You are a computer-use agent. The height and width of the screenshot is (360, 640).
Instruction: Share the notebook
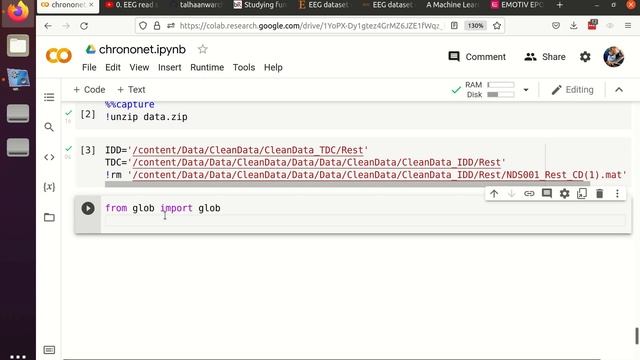click(545, 57)
